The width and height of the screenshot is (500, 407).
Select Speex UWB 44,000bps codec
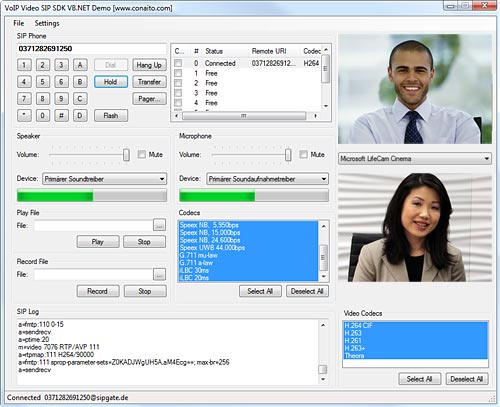248,248
